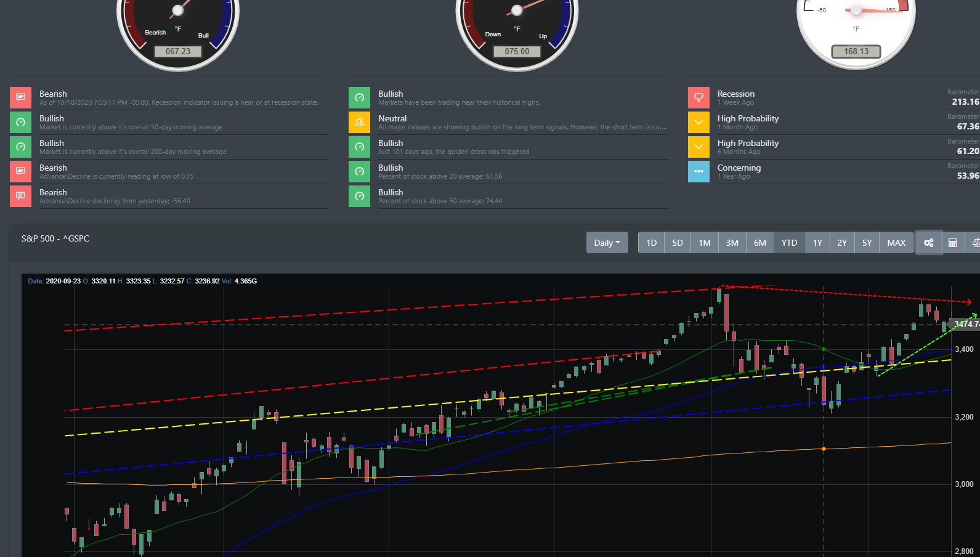The width and height of the screenshot is (980, 557).
Task: Click the yellow Neutral status icon
Action: pyautogui.click(x=359, y=122)
